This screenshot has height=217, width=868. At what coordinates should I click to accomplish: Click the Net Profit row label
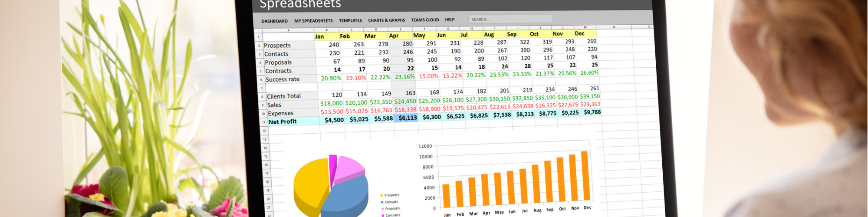coord(283,122)
